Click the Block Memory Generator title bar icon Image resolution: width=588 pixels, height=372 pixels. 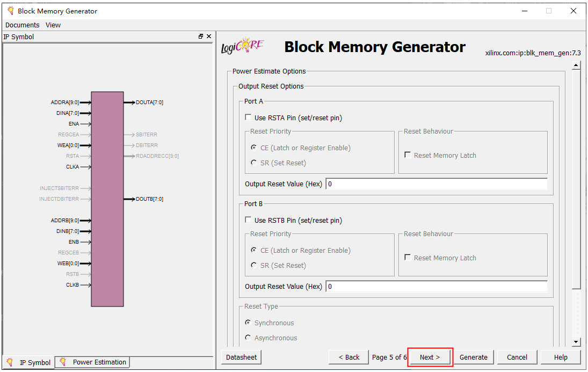[x=10, y=11]
